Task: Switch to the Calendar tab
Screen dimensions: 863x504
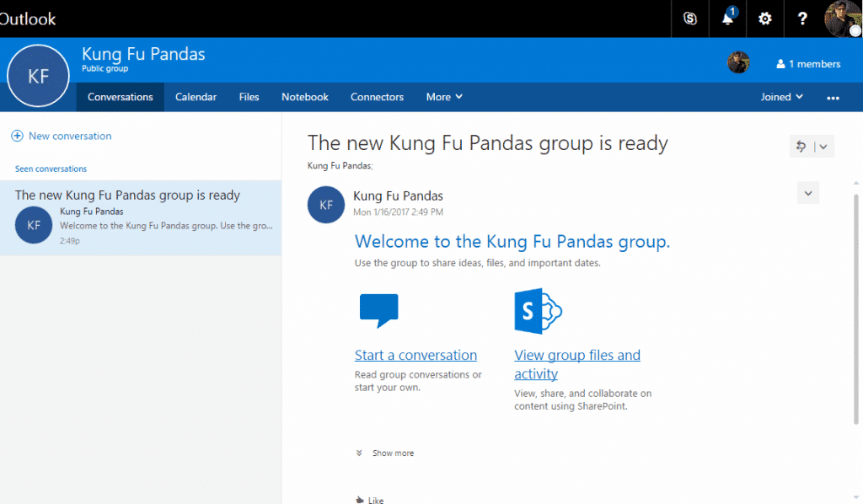Action: 196,97
